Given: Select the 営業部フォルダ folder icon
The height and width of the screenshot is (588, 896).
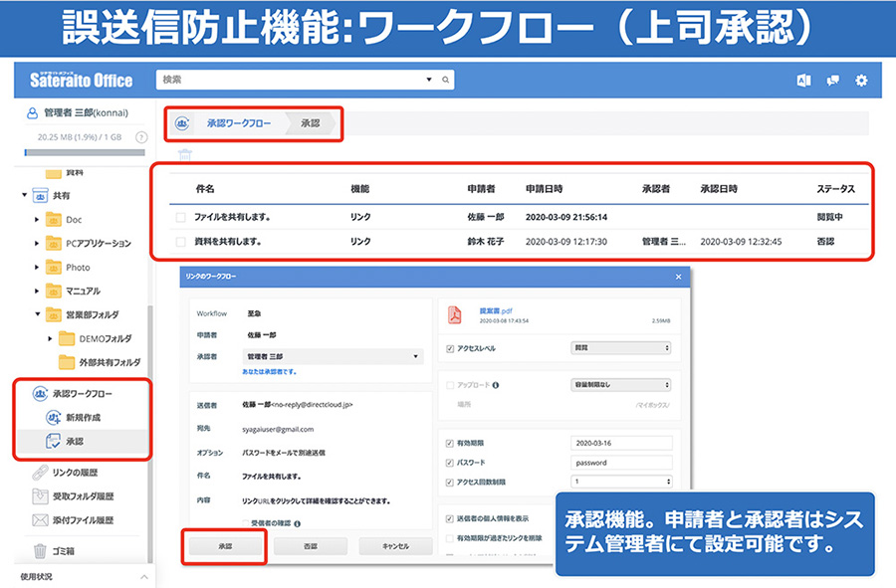Looking at the screenshot, I should tap(53, 314).
